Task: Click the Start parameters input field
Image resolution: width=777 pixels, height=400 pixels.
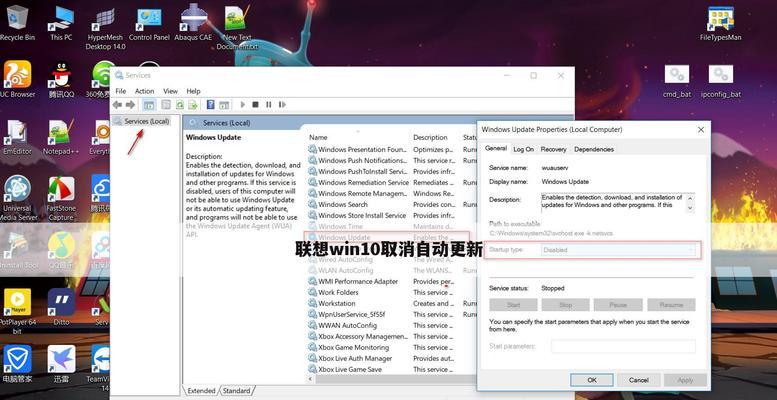Action: (x=623, y=346)
